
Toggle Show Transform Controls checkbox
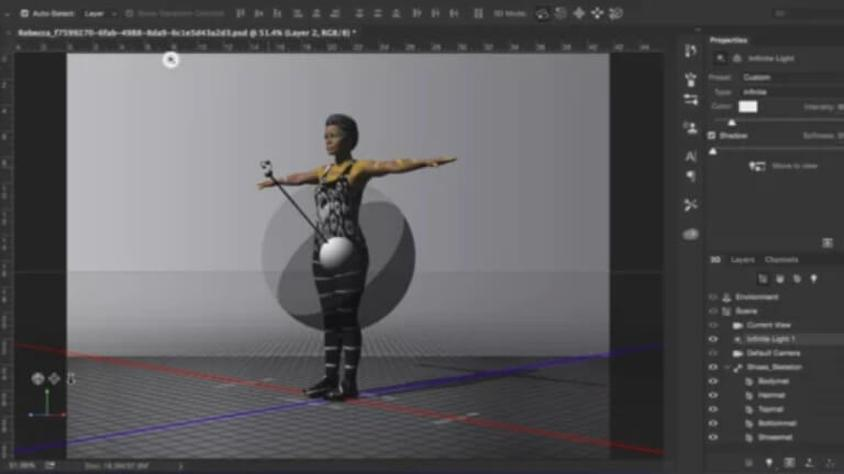coord(129,13)
